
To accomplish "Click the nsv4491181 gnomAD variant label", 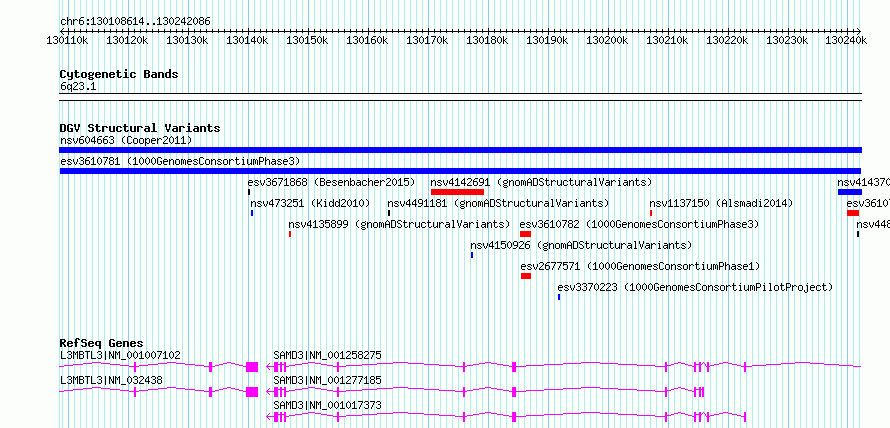I will tap(498, 203).
